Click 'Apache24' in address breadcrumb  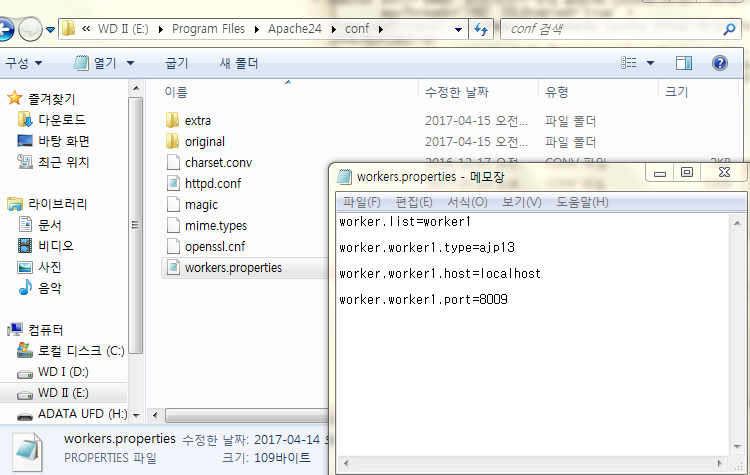pos(295,29)
